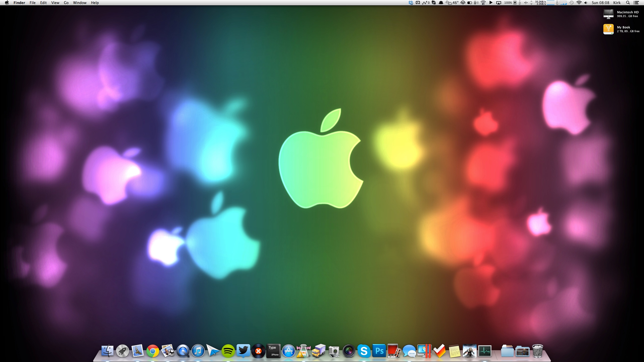Open the volume control menu
Viewport: 644px width, 362px height.
coord(586,3)
